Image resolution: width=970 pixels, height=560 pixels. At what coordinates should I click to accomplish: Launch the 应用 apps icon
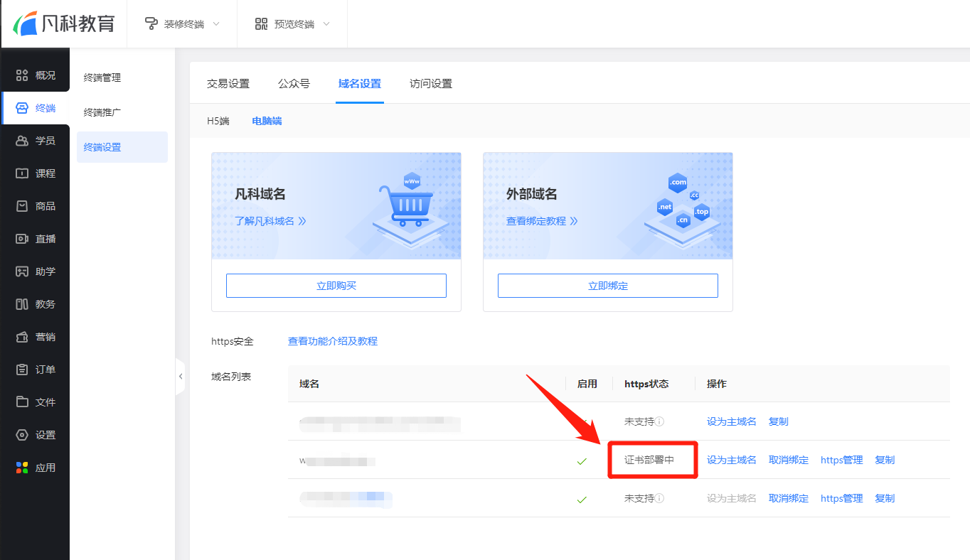coord(22,468)
